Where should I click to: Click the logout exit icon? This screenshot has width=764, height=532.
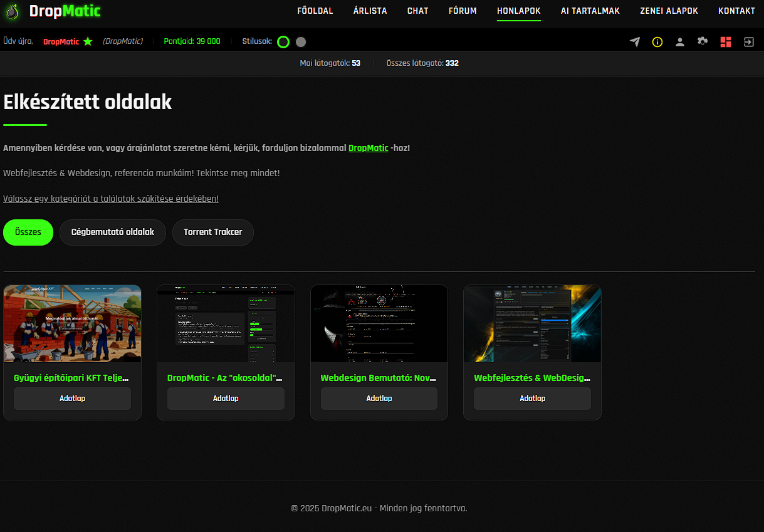tap(749, 42)
